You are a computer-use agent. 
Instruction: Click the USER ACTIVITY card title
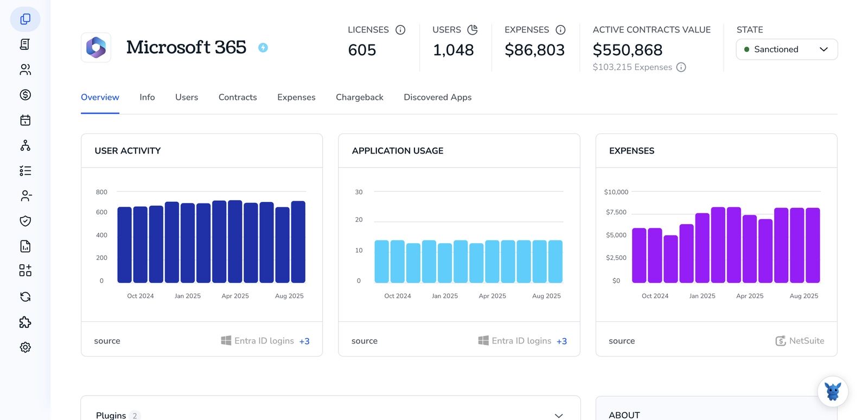click(x=127, y=151)
